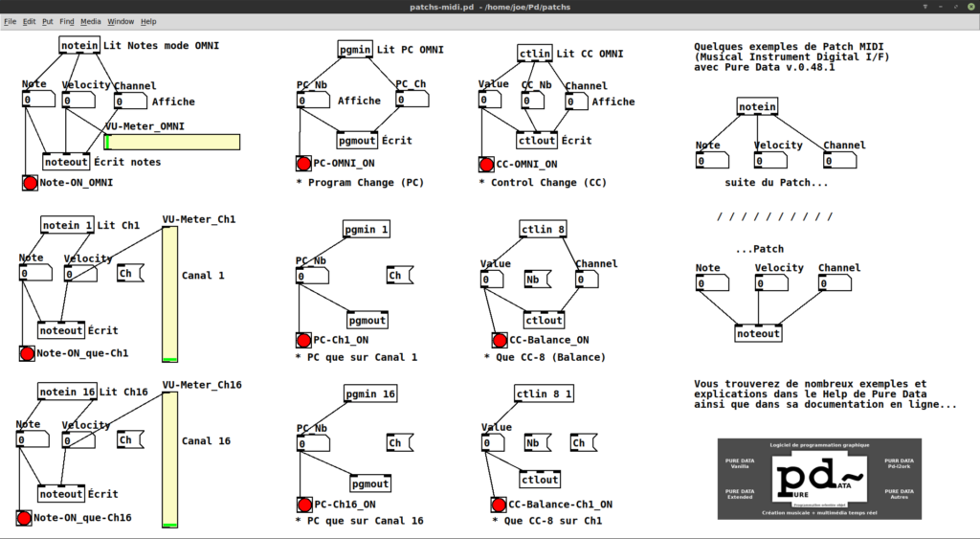Select the 'pgmin' object labeled Lit PC OMNI
The height and width of the screenshot is (539, 980).
(355, 50)
